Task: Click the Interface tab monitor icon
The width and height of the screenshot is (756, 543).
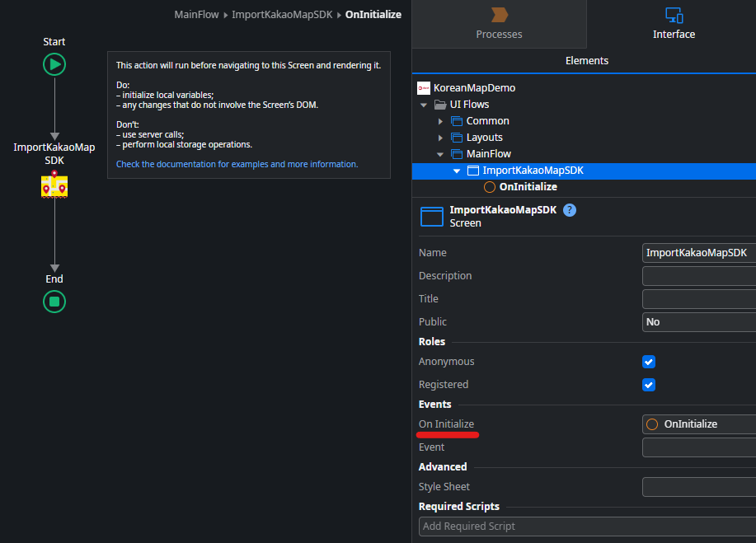Action: [674, 15]
